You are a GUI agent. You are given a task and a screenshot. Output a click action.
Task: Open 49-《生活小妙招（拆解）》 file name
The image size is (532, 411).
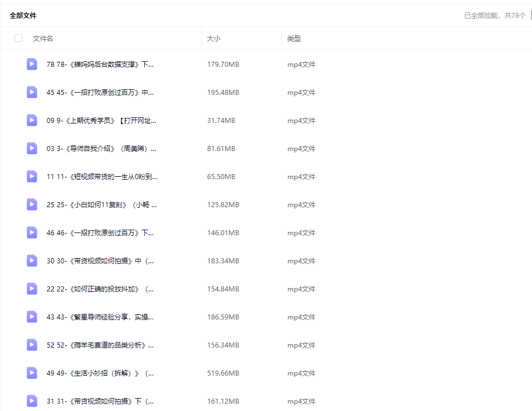(100, 373)
